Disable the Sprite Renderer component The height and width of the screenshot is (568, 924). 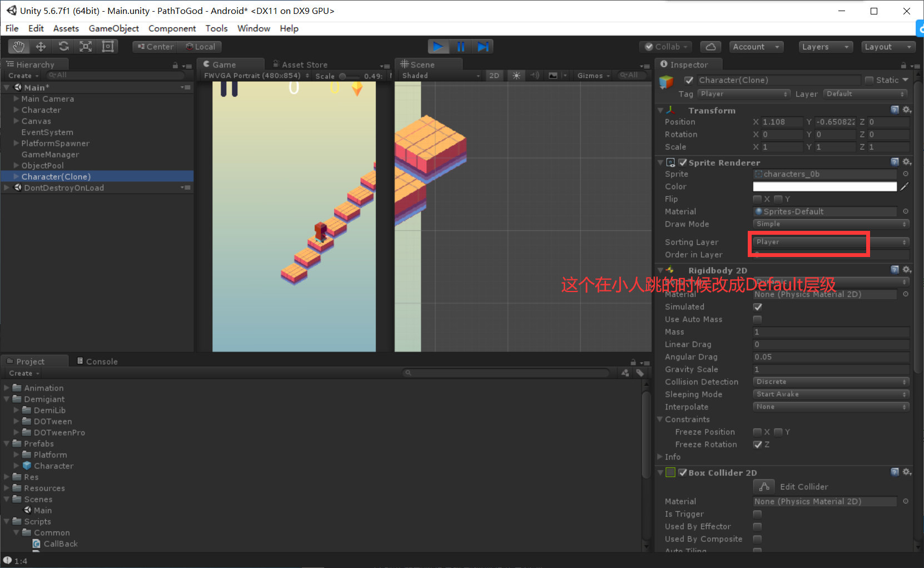click(x=683, y=162)
